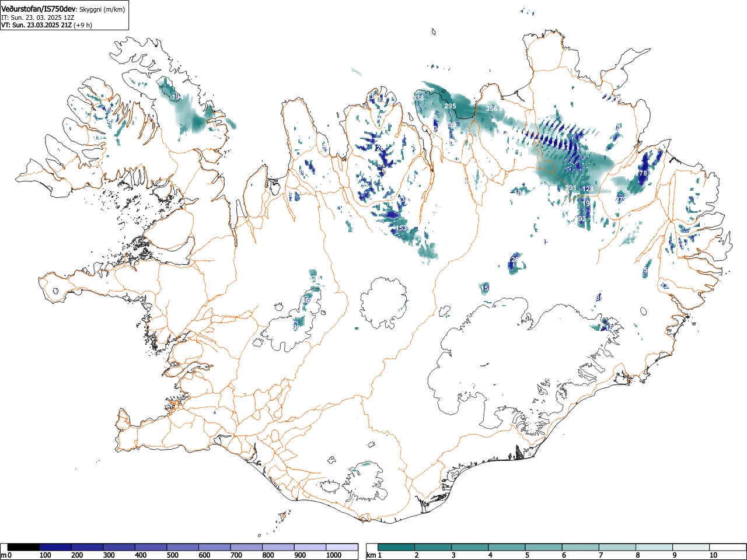The image size is (747, 560).
Task: Click the 400–500 m legend swatch
Action: tap(151, 547)
